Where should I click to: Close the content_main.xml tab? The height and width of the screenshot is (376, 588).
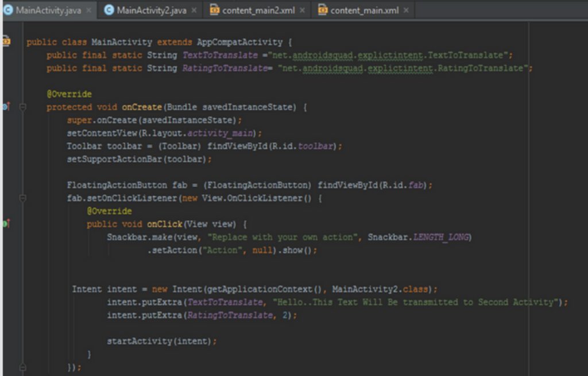click(x=406, y=10)
